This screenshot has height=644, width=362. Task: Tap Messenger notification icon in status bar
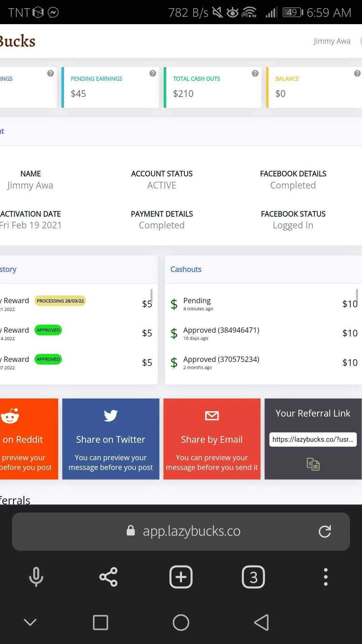(53, 12)
